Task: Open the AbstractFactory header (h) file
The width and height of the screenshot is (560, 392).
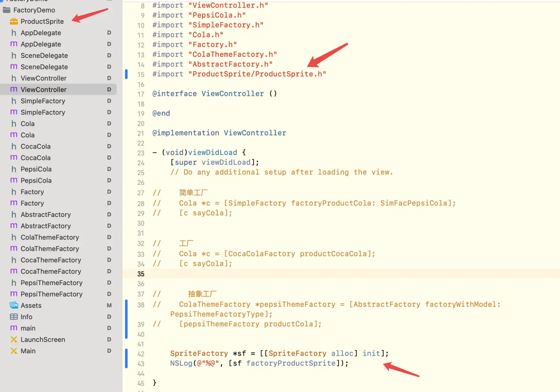Action: 46,215
